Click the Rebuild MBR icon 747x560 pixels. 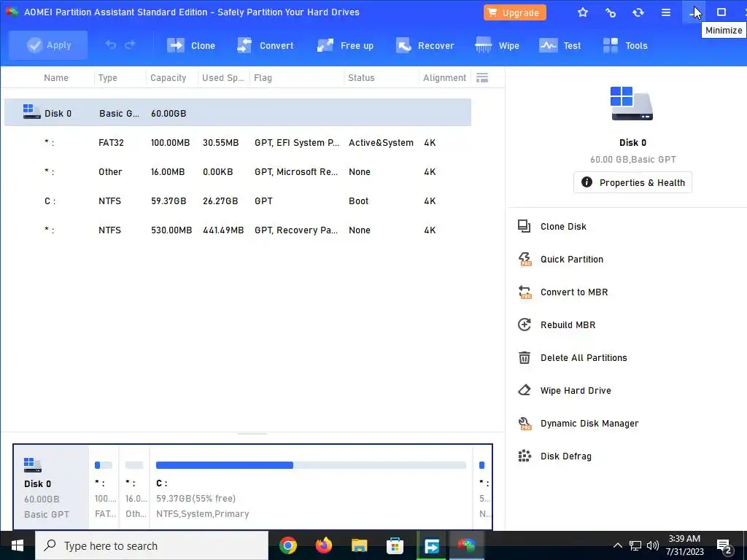coord(524,324)
